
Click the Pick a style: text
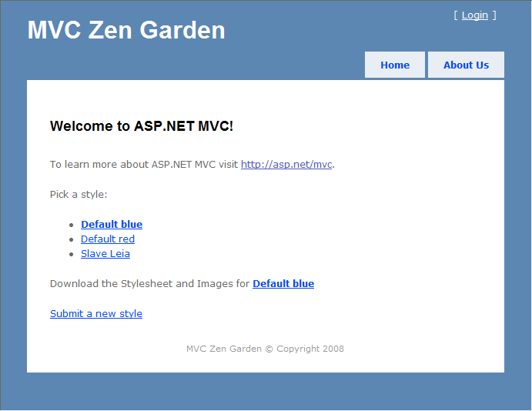(79, 195)
